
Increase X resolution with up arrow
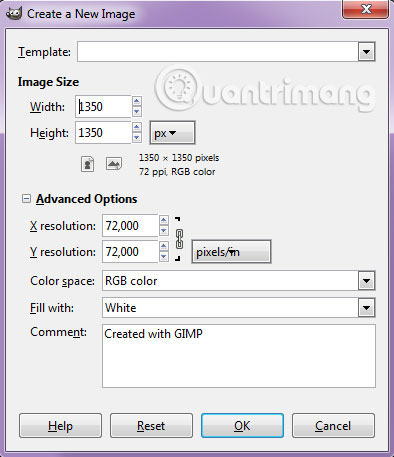[163, 220]
